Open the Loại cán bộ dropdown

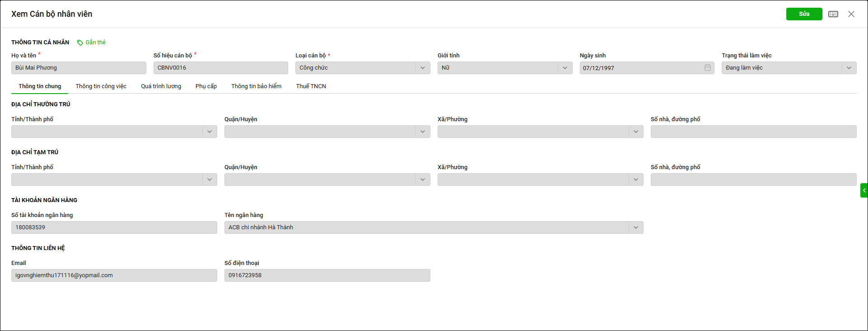click(x=422, y=68)
